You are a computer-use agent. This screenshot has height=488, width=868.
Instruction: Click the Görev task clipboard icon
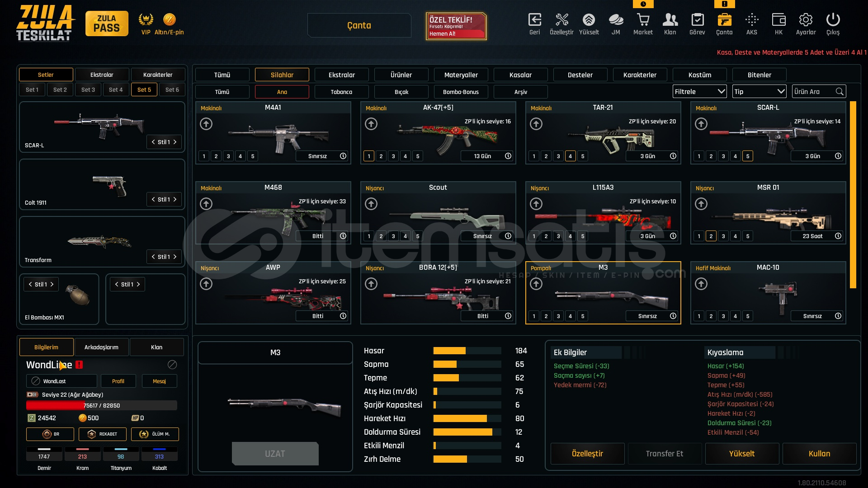coord(697,20)
